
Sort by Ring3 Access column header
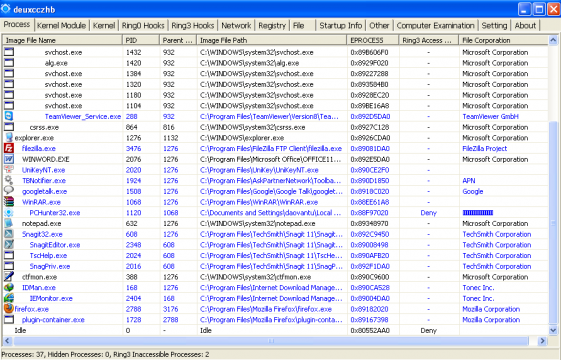[x=429, y=40]
